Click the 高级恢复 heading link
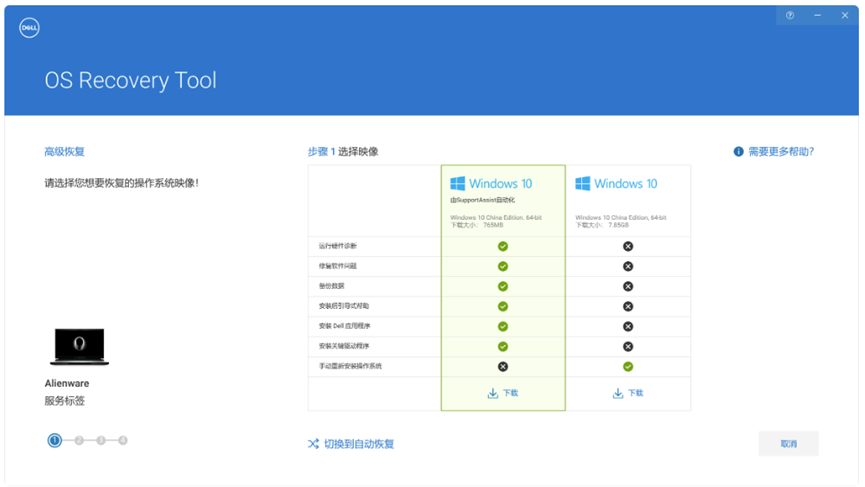This screenshot has width=865, height=487. 65,152
